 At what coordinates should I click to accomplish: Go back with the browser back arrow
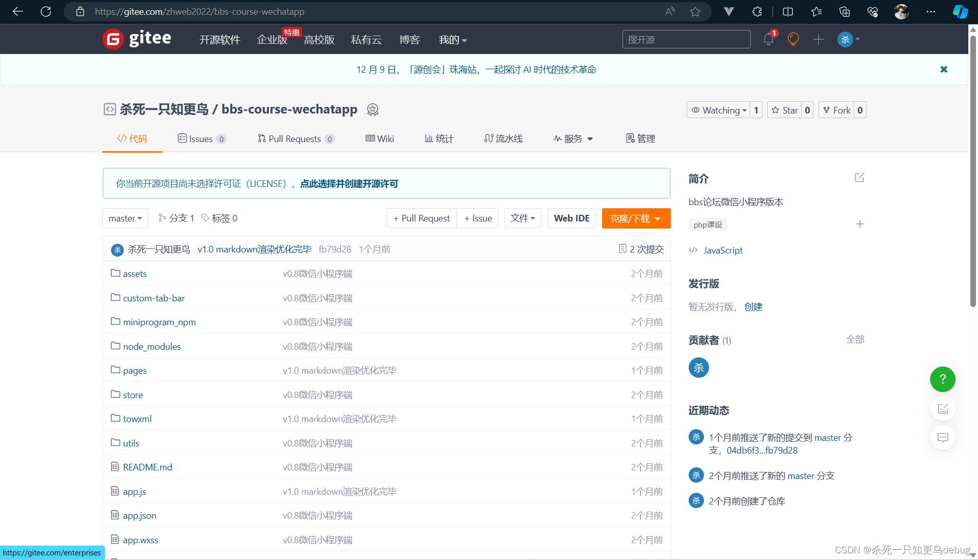tap(18, 11)
